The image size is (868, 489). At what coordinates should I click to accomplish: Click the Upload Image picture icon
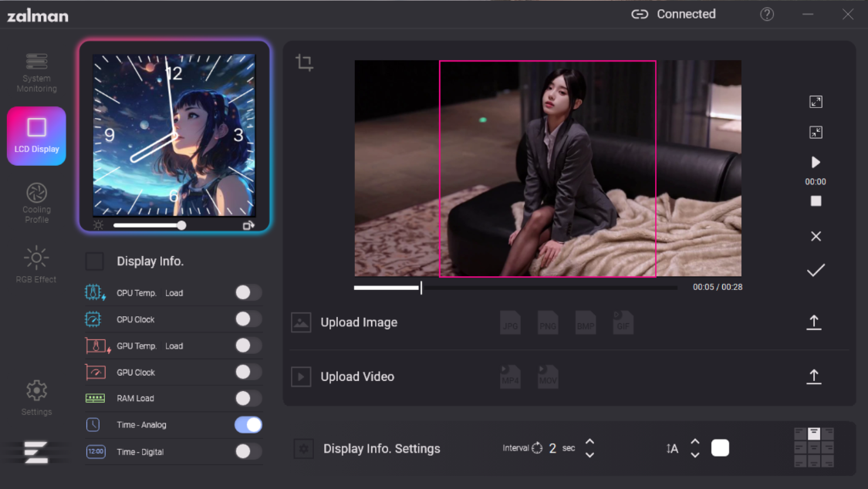(301, 322)
